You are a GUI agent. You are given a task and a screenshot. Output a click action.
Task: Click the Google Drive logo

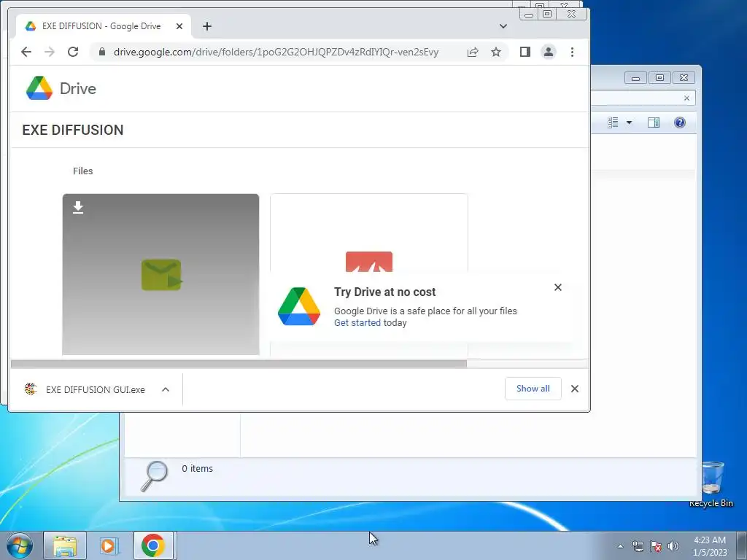click(x=61, y=88)
